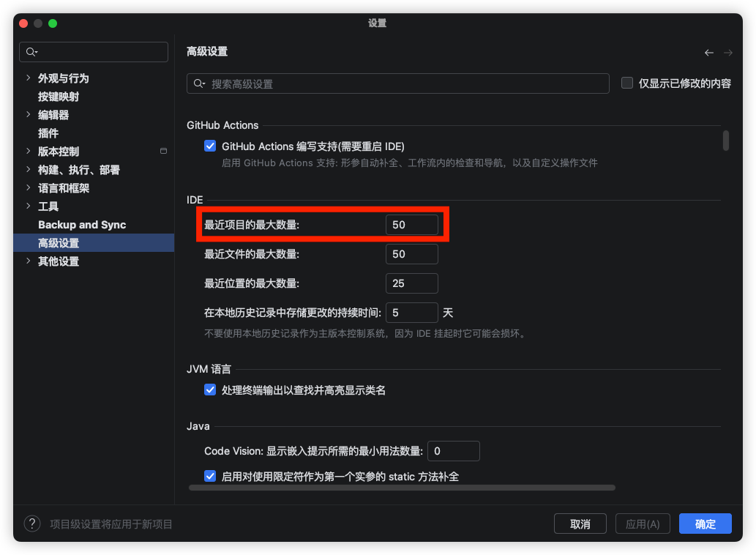This screenshot has width=756, height=555.
Task: Expand the 构建、执行、部署 node
Action: coord(28,170)
